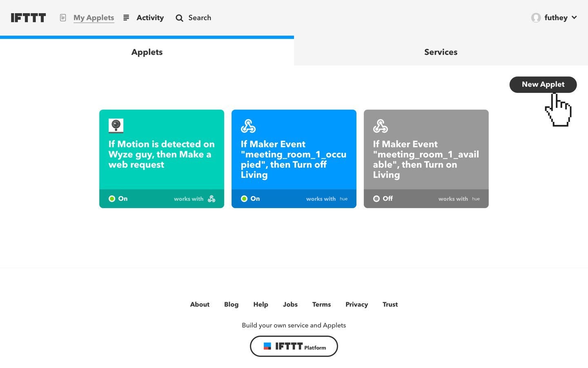Click 'works with' on meeting_room_1_occupied applet

tap(321, 199)
